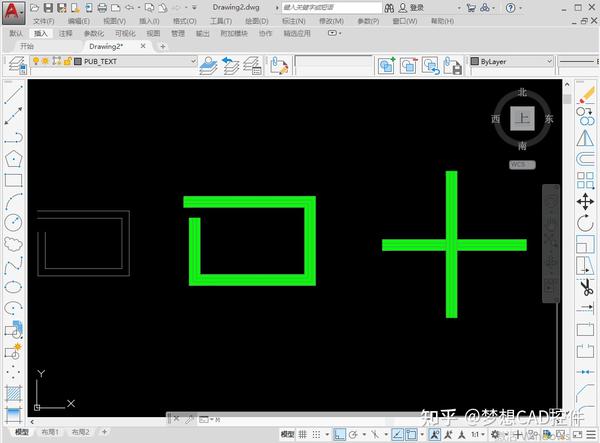Viewport: 600px width, 443px height.
Task: Select the Trim scissors tool
Action: point(586,287)
